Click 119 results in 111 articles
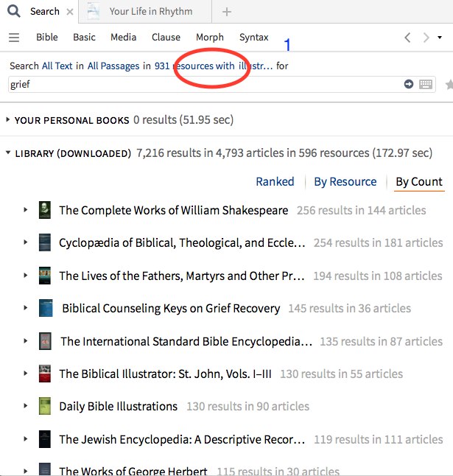Image resolution: width=453 pixels, height=476 pixels. pyautogui.click(x=379, y=439)
